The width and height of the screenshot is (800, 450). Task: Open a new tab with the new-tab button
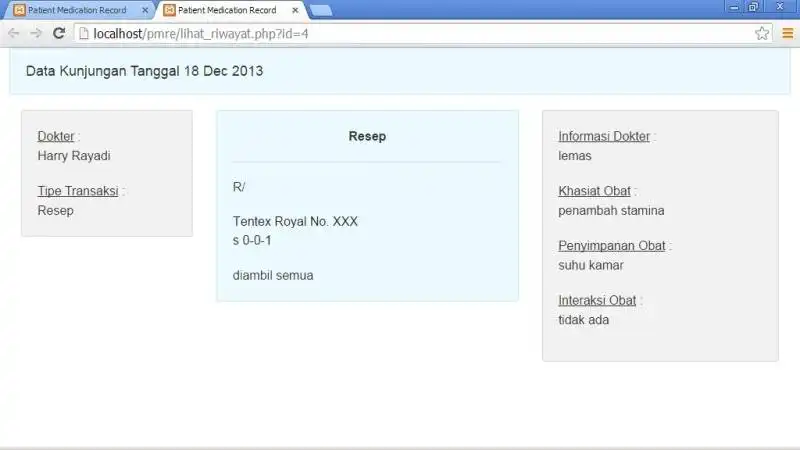click(x=321, y=11)
